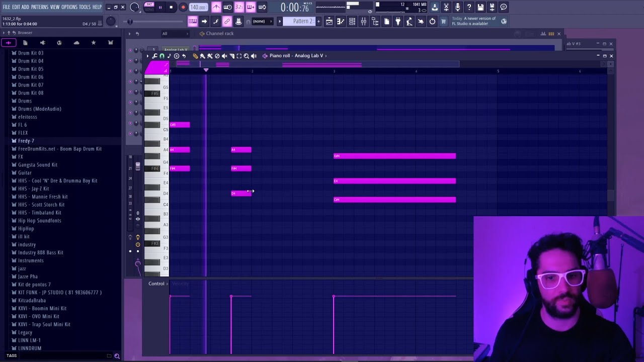Open the OPTIONS menu

tap(69, 7)
